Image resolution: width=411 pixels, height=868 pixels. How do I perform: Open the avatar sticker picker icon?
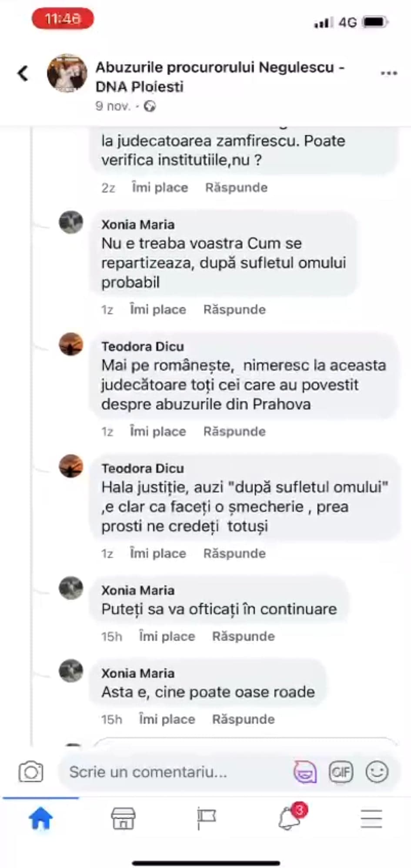[305, 772]
